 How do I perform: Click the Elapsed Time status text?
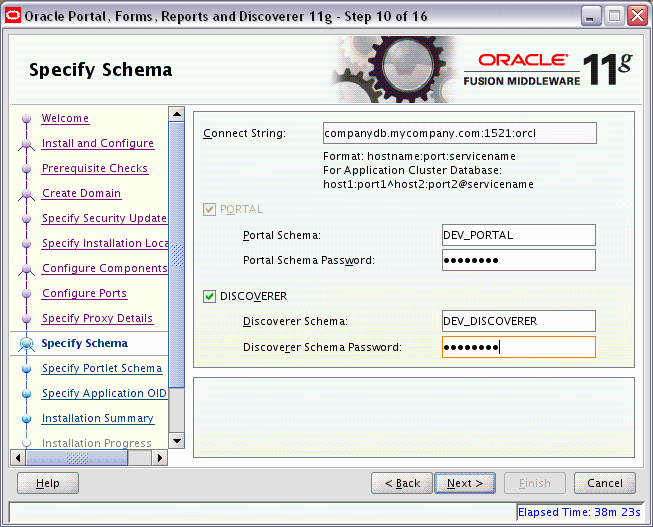[579, 512]
